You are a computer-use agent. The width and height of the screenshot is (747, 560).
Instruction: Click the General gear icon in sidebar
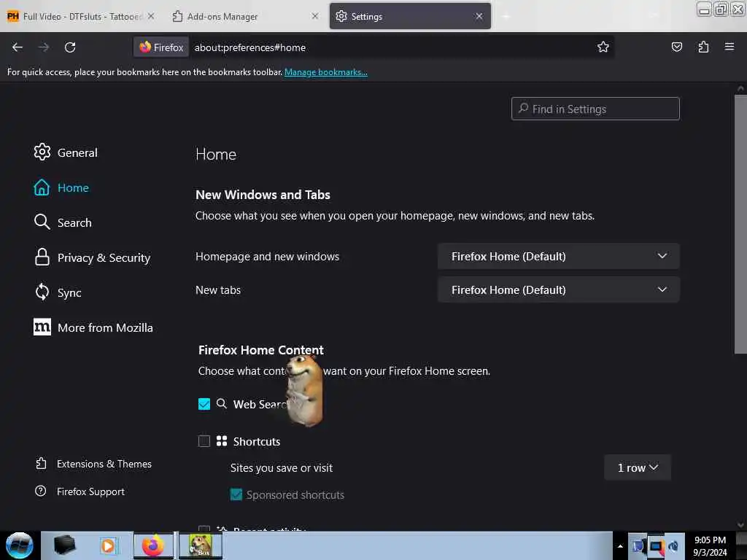pos(42,152)
